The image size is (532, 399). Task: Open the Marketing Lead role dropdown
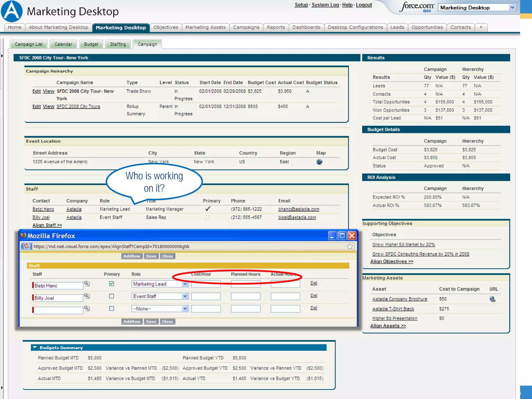coord(185,284)
